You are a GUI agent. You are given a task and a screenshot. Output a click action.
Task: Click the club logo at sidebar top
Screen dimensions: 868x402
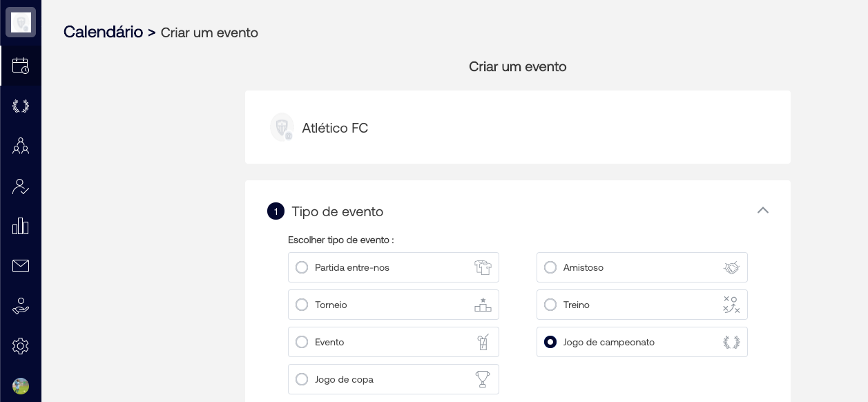(21, 22)
